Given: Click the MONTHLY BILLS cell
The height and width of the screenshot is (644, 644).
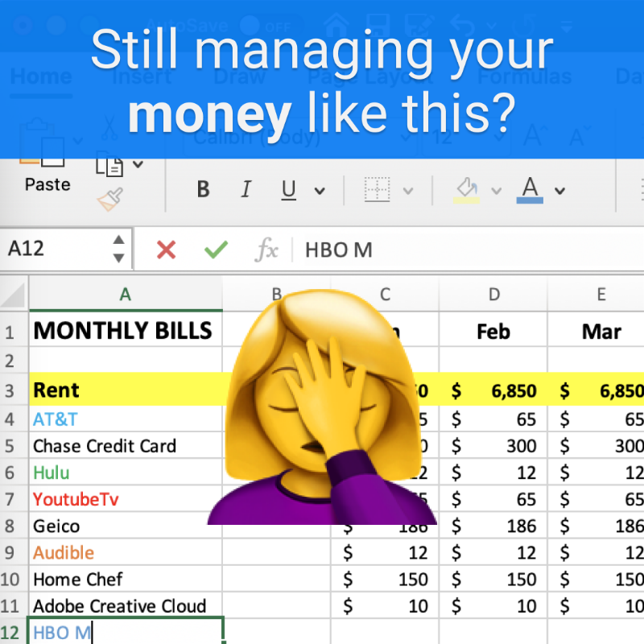Looking at the screenshot, I should (126, 331).
